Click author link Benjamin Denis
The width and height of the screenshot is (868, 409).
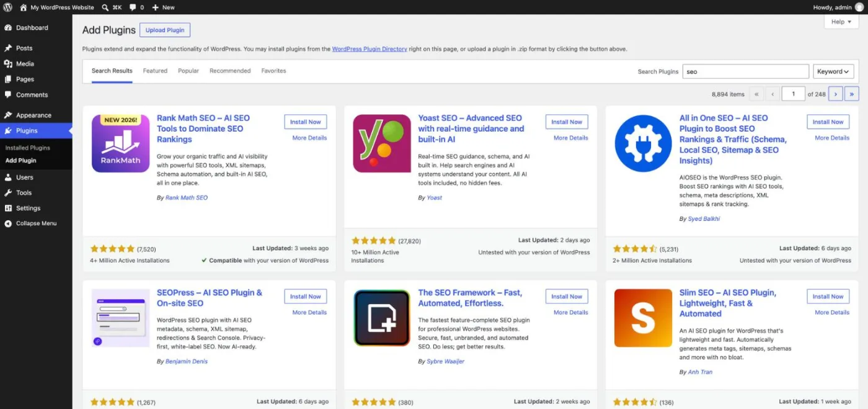pos(187,361)
